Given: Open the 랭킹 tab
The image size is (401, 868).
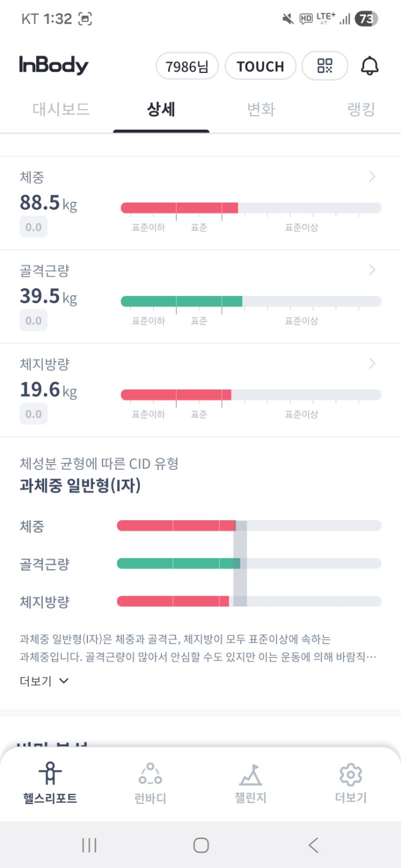Looking at the screenshot, I should [x=361, y=110].
